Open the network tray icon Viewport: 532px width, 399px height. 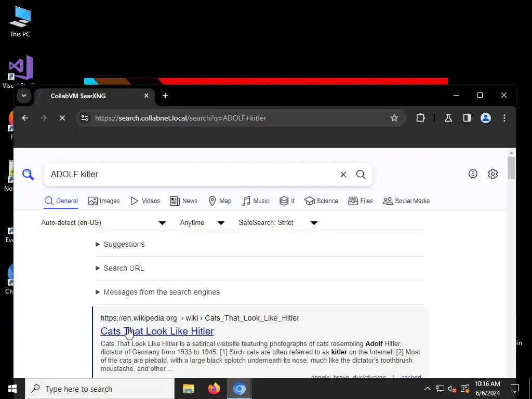point(440,389)
